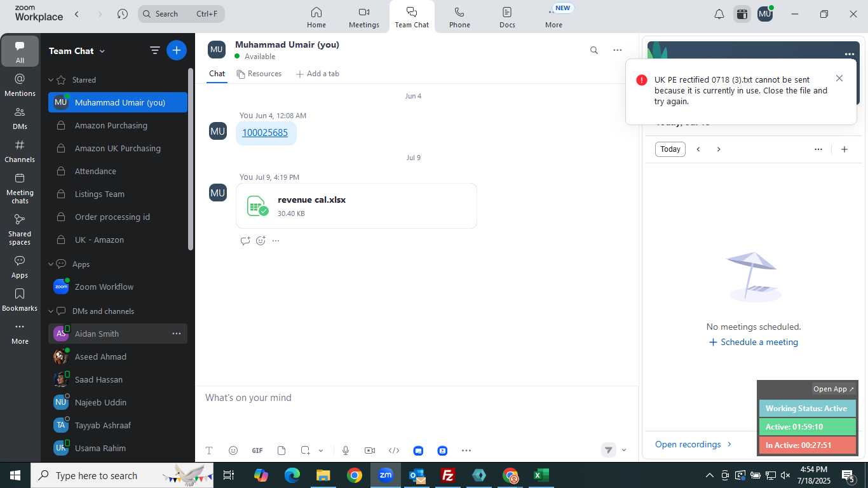Viewport: 868px width, 488px height.
Task: Open Mentions in the left sidebar
Action: (x=20, y=85)
